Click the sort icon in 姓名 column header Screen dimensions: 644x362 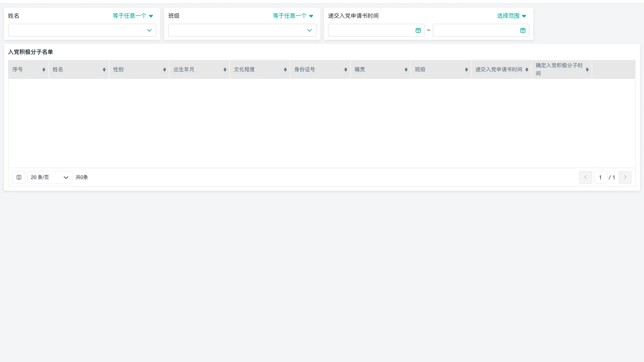coord(104,70)
